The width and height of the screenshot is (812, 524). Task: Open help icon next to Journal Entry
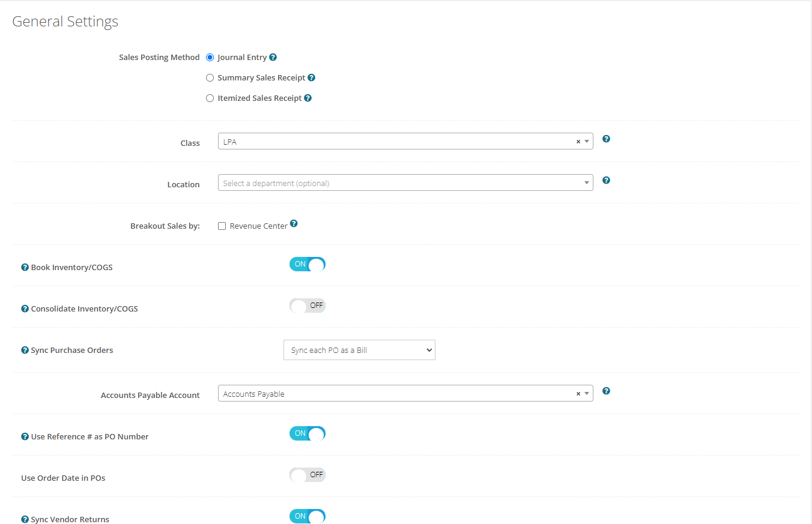pos(273,58)
